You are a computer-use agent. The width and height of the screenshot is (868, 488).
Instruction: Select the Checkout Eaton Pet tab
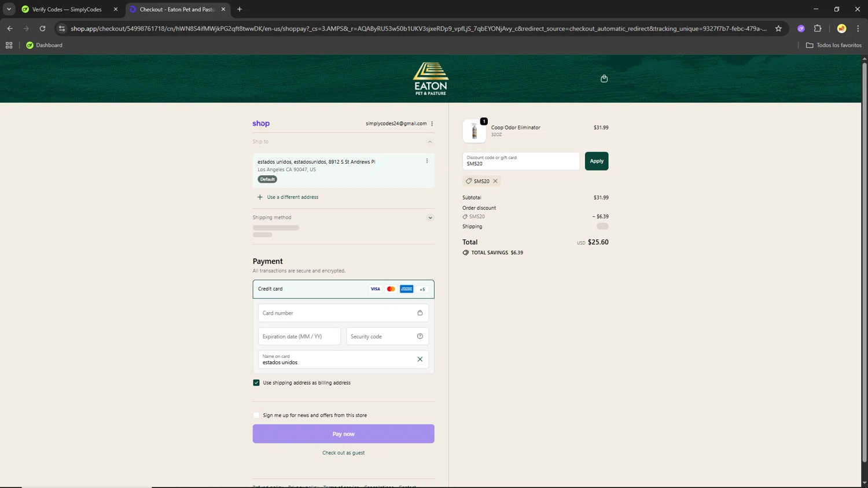[x=176, y=9]
